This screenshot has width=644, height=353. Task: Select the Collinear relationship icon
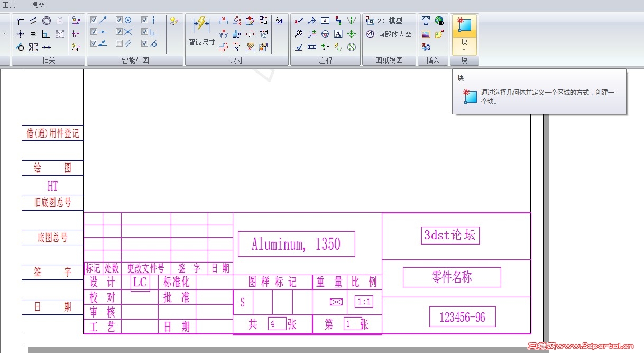(47, 47)
